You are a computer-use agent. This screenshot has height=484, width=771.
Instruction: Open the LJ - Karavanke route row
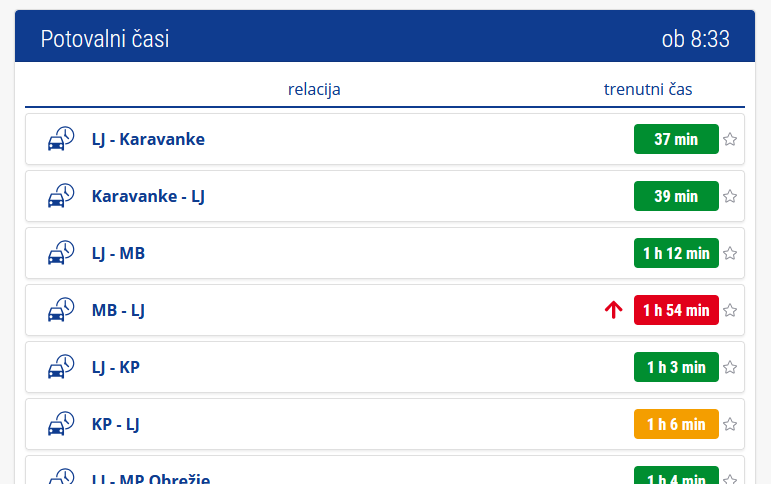coord(385,139)
